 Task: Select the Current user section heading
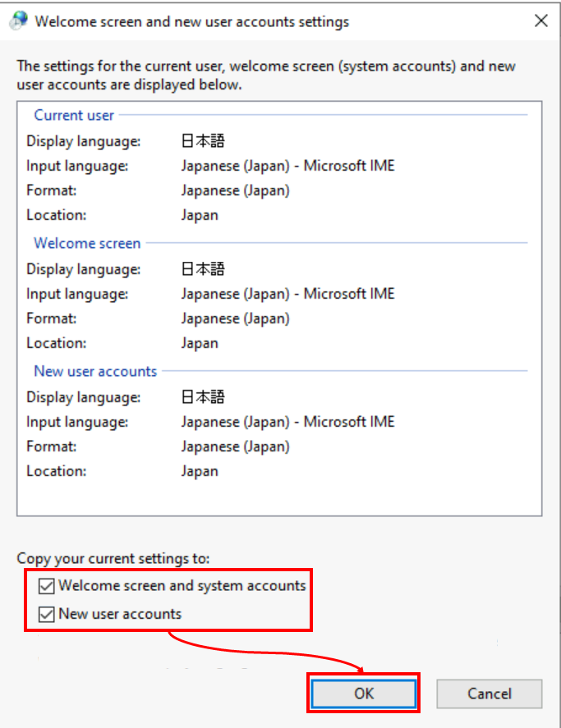coord(74,115)
